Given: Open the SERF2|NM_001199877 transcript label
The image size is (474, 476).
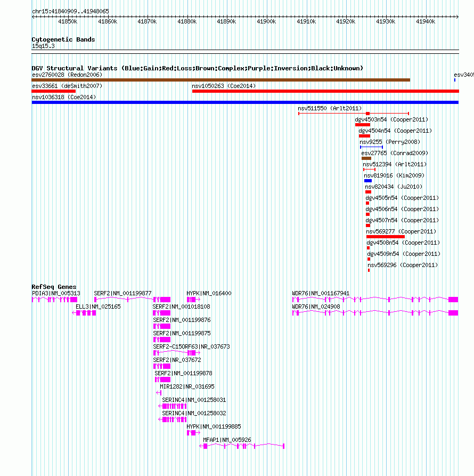Looking at the screenshot, I should [x=122, y=293].
